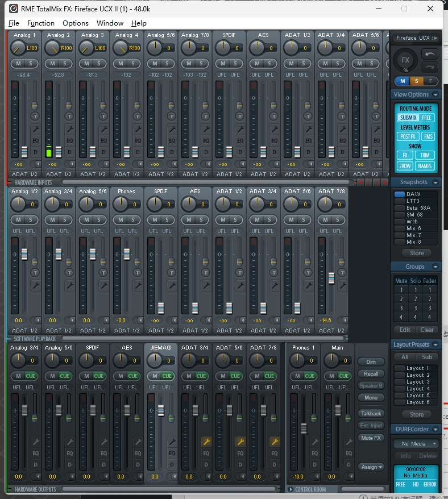448x499 pixels.
Task: Open the Window menu
Action: pyautogui.click(x=110, y=23)
